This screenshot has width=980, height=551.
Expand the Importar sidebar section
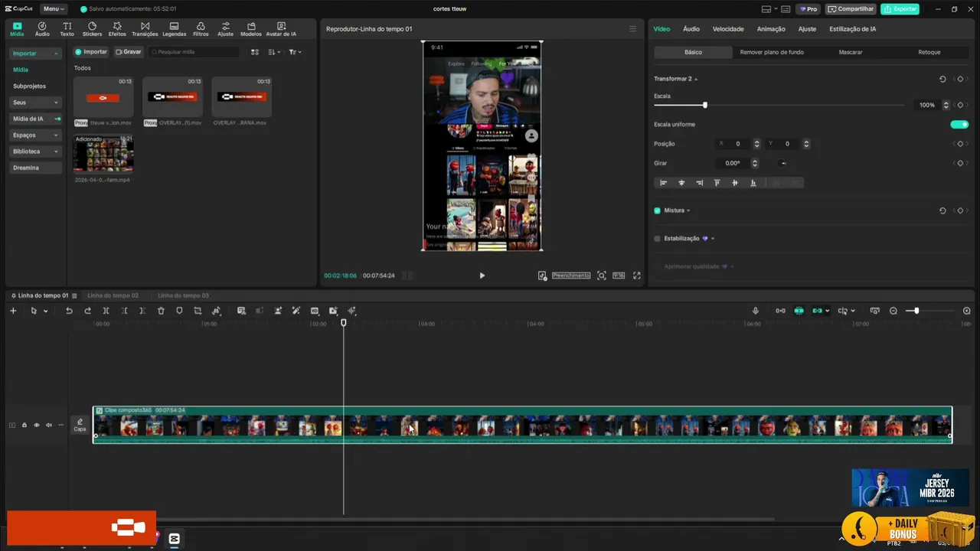[35, 54]
